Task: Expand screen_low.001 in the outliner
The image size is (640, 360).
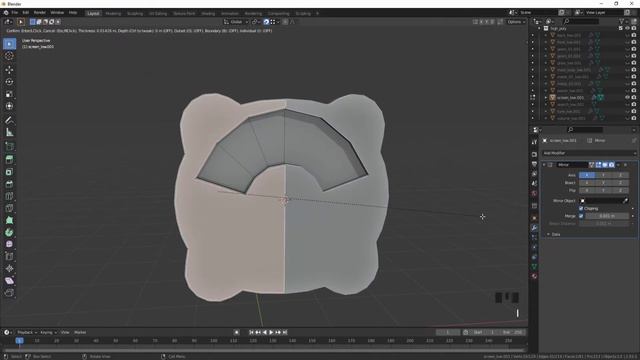Action: (x=546, y=98)
